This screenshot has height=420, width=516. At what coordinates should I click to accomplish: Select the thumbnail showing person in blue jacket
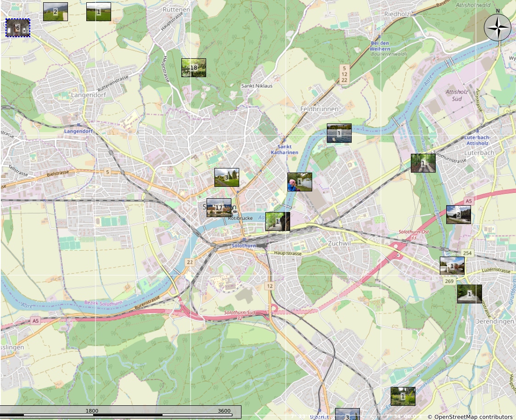click(299, 182)
